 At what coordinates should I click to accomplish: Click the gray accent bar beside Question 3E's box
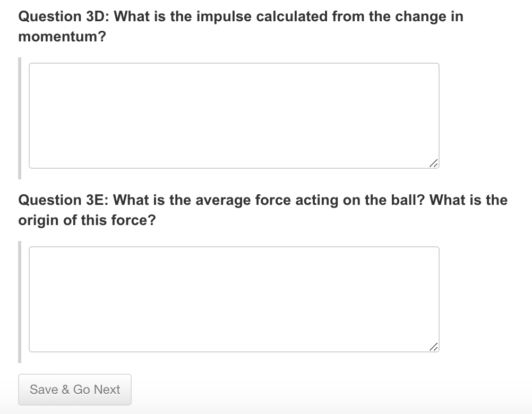pos(20,298)
